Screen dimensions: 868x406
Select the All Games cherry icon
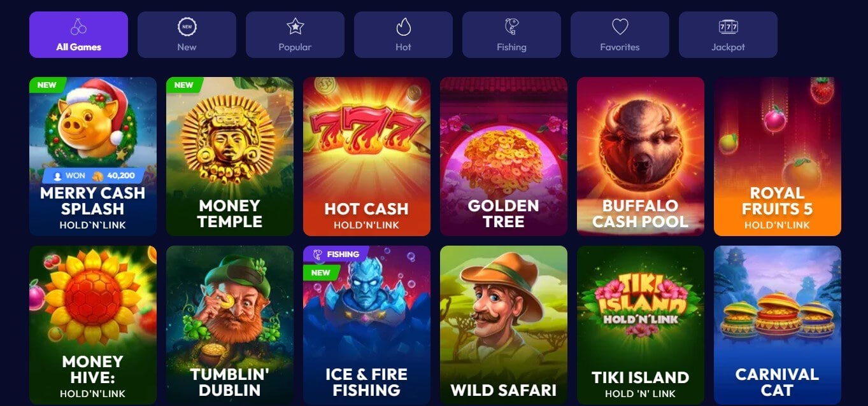pyautogui.click(x=78, y=27)
